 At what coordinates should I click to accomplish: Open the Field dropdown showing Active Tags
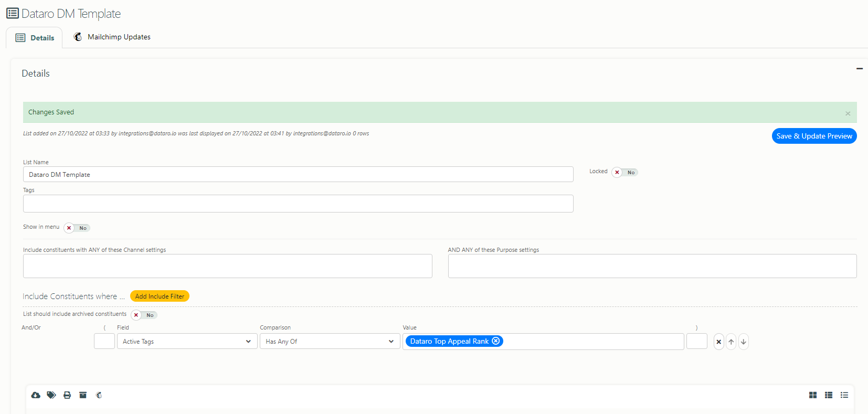coord(186,342)
